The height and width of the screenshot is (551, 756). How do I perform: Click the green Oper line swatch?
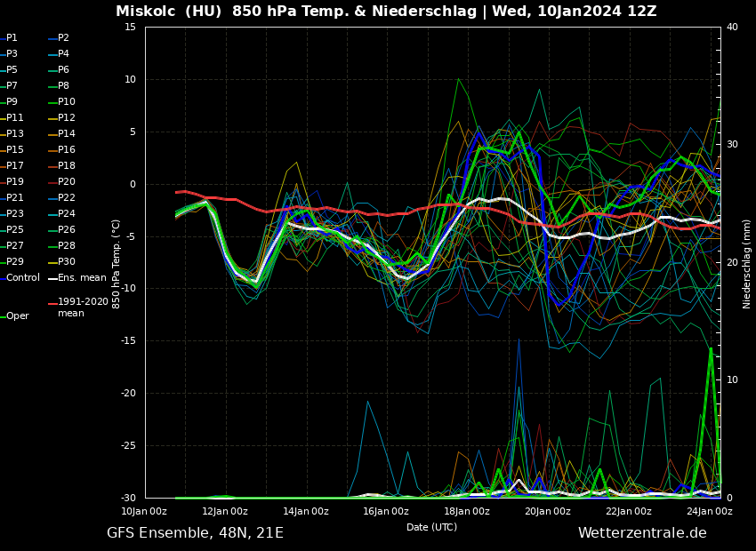click(3, 316)
